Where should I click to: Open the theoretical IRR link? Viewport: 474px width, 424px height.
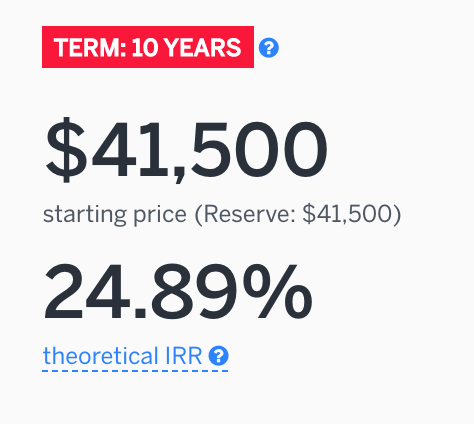[135, 356]
